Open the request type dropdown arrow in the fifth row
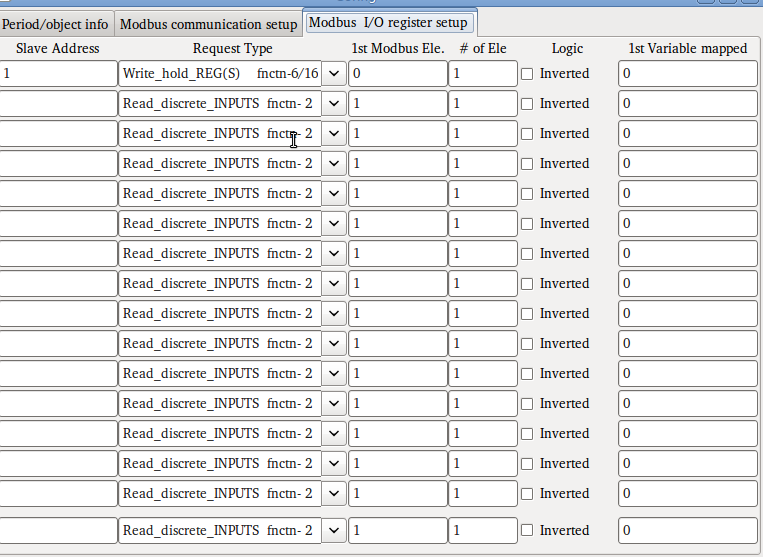The image size is (763, 557). click(334, 194)
